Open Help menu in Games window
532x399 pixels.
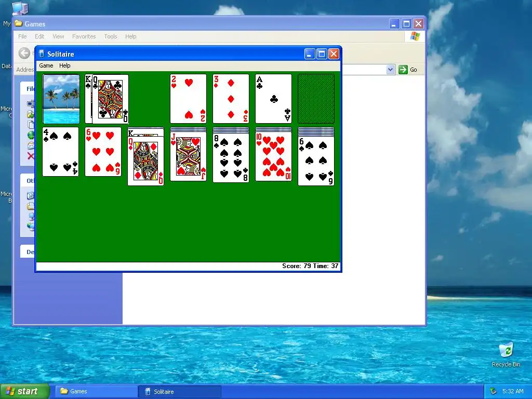pyautogui.click(x=130, y=36)
